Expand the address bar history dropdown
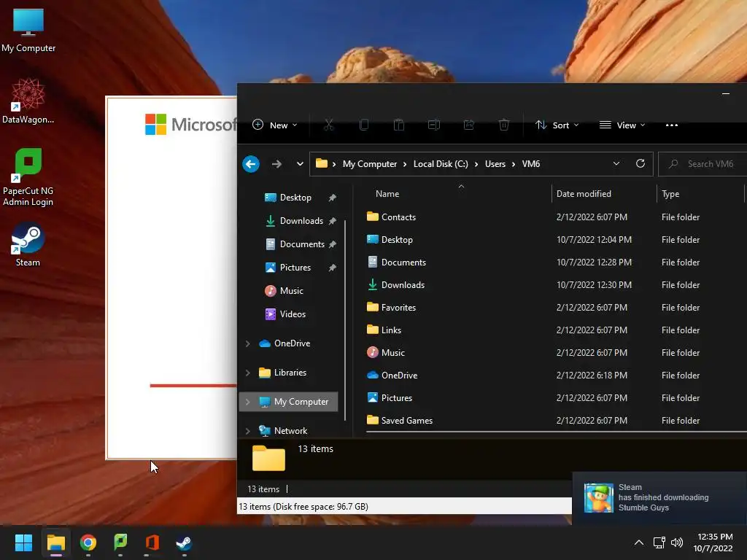 [x=616, y=164]
